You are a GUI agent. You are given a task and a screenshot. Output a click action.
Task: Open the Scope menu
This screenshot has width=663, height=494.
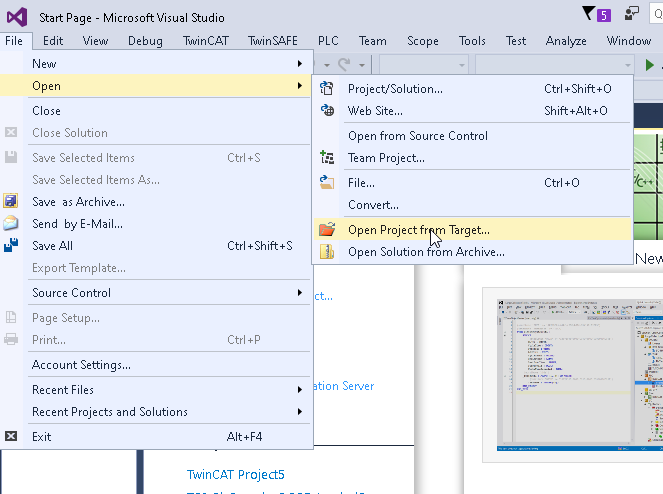click(422, 41)
